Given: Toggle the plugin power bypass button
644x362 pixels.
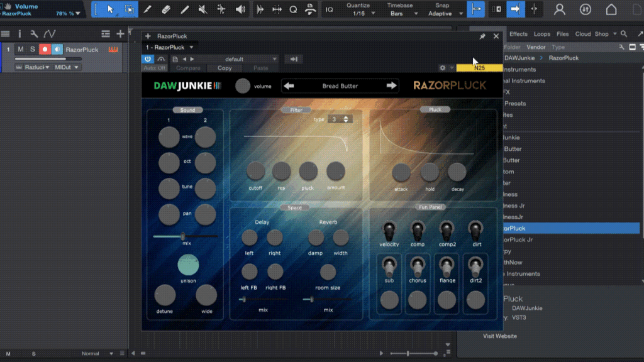Looking at the screenshot, I should click(x=148, y=59).
